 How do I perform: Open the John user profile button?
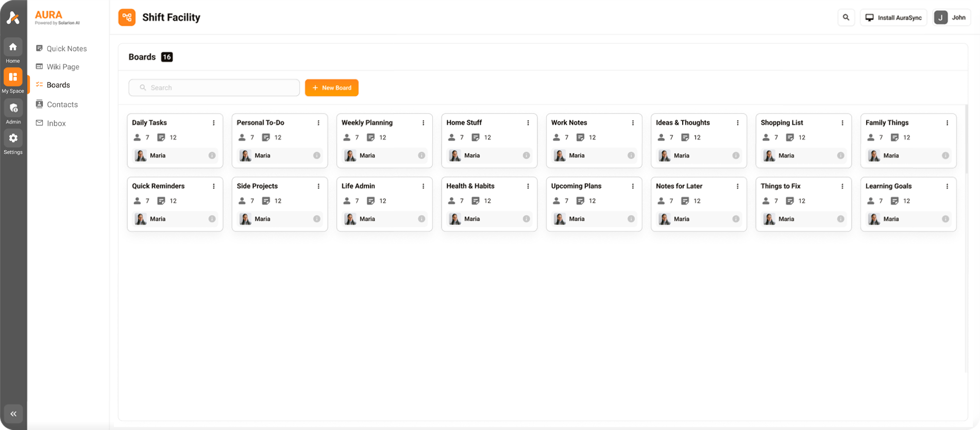[x=952, y=18]
